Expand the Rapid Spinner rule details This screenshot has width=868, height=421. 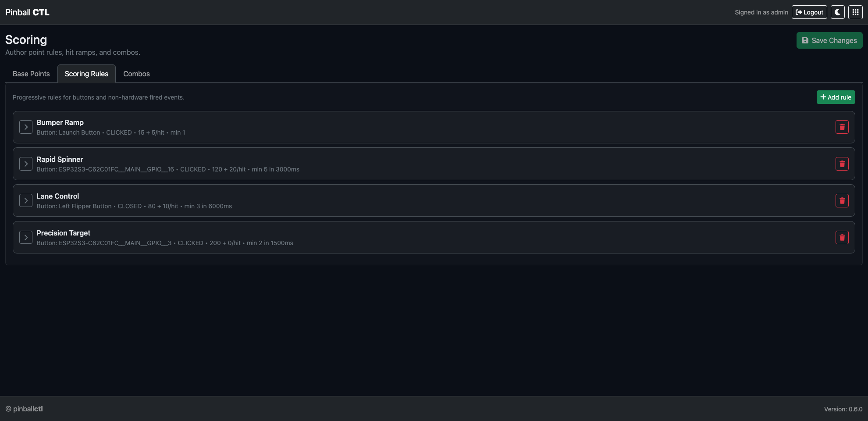(x=26, y=164)
